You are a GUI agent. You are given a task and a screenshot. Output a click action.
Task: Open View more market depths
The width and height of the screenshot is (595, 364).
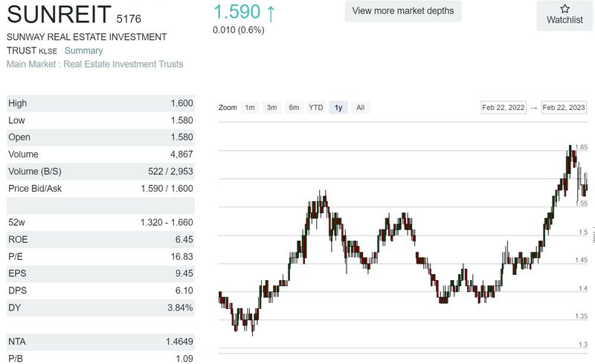point(403,11)
